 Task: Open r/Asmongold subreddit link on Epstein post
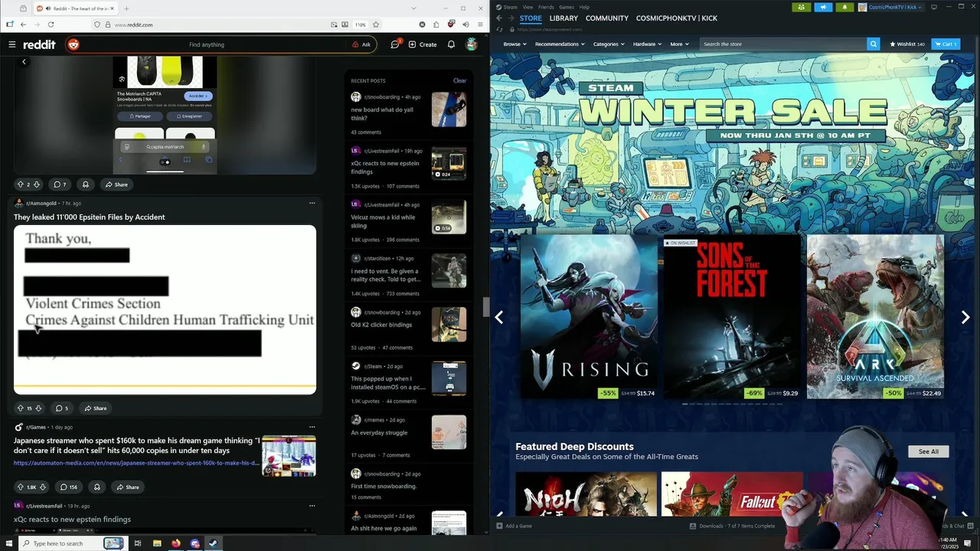coord(41,204)
